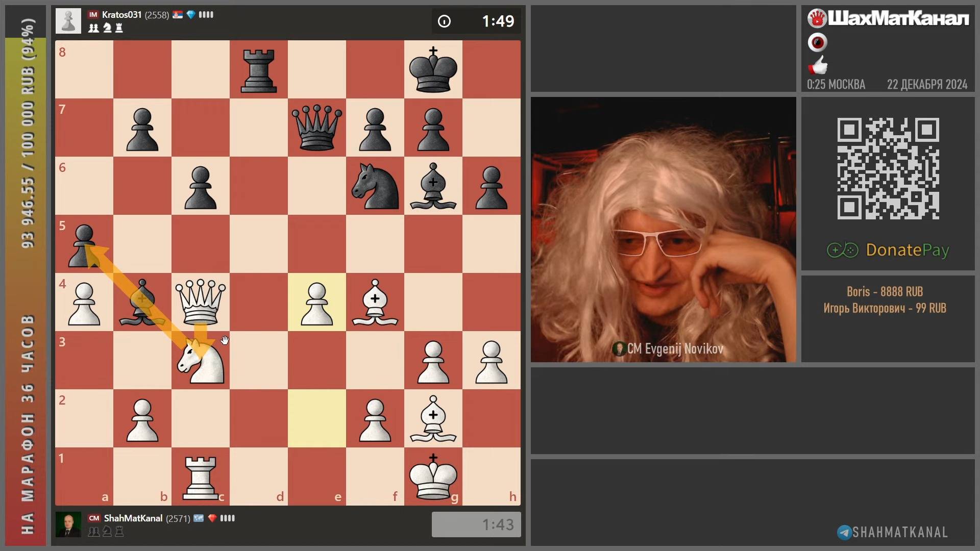Click the ШахМатКанал channel crown logo
The height and width of the screenshot is (551, 980).
[x=817, y=17]
